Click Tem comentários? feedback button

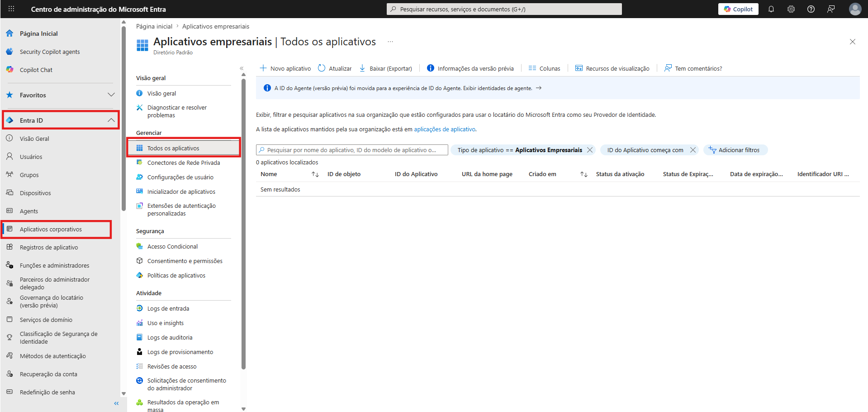693,68
